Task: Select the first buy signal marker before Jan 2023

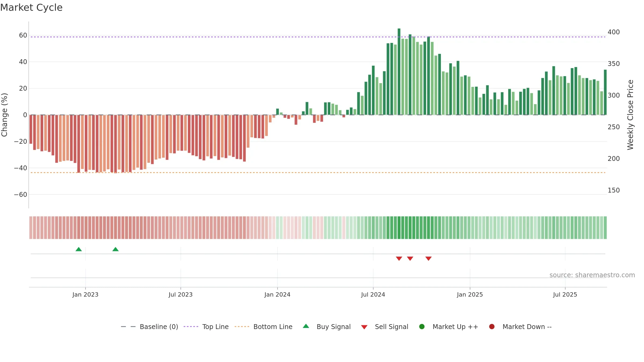Action: tap(79, 249)
